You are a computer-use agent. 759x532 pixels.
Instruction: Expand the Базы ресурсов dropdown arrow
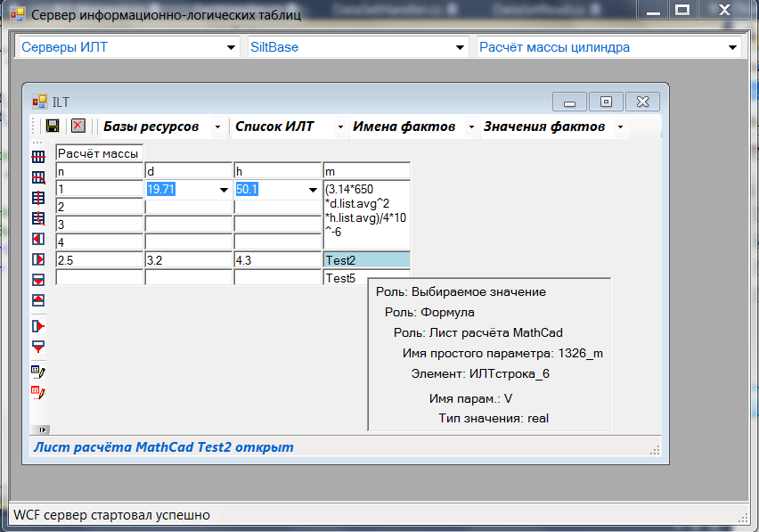(218, 127)
